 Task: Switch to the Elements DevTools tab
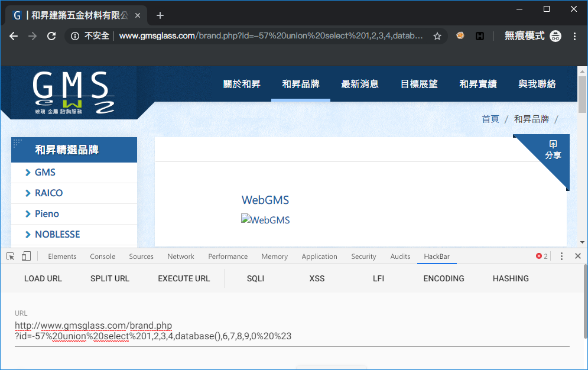point(62,257)
